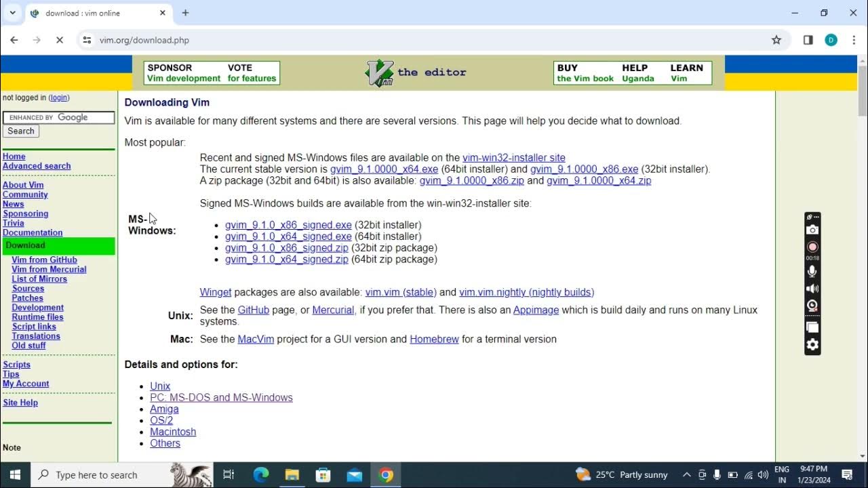This screenshot has height=488, width=868.
Task: Open the login link
Action: coord(59,98)
